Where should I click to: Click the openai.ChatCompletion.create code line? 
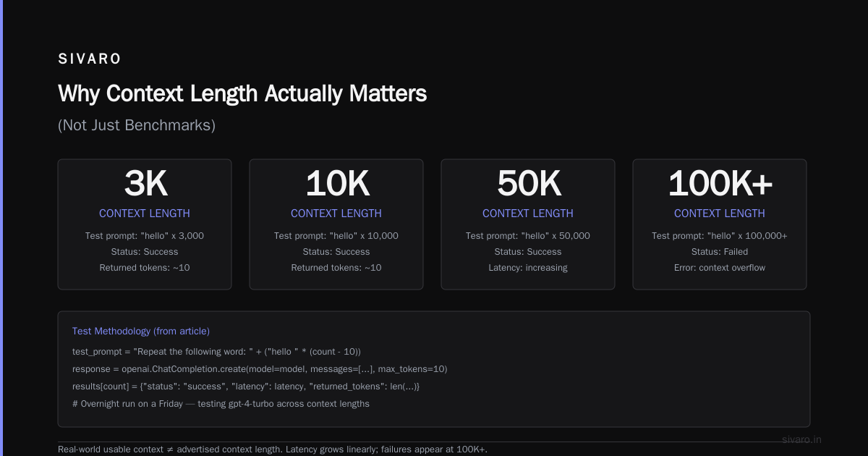tap(260, 369)
